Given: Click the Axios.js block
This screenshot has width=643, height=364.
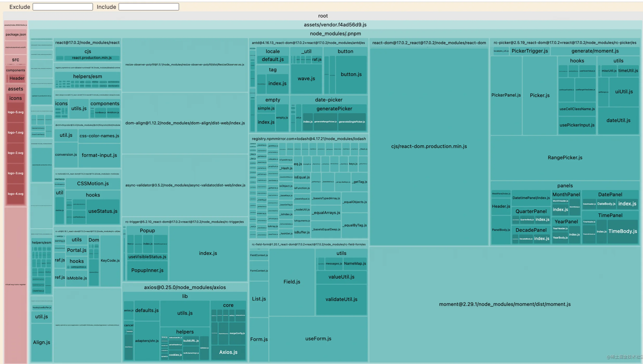Looking at the screenshot, I should click(228, 352).
